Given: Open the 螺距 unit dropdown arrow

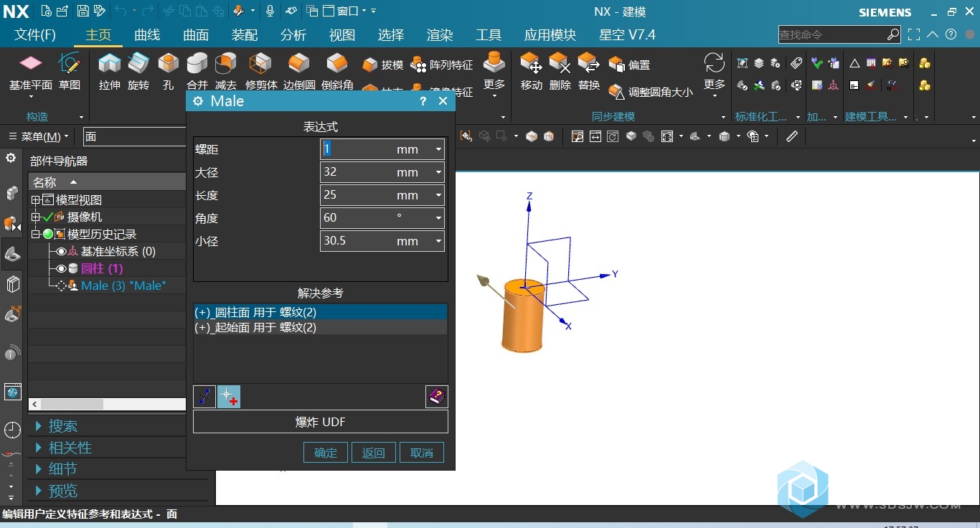Looking at the screenshot, I should coord(438,149).
